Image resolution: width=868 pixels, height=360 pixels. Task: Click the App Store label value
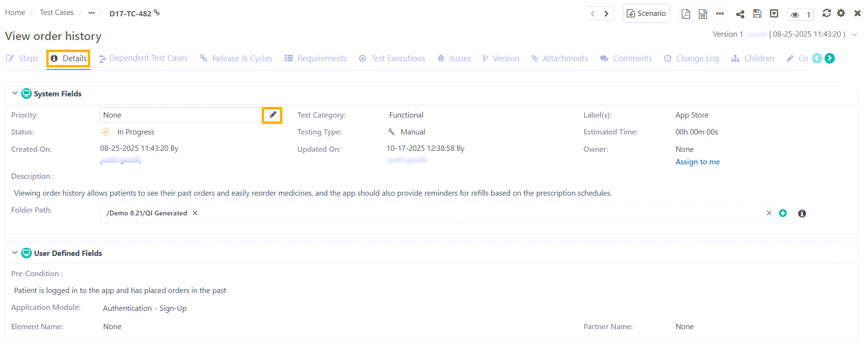[692, 115]
